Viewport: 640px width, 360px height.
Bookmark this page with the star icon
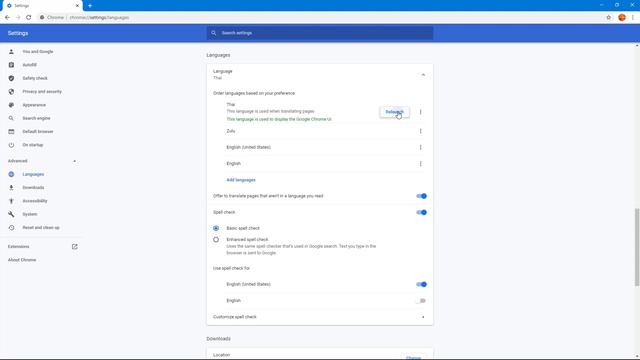609,18
